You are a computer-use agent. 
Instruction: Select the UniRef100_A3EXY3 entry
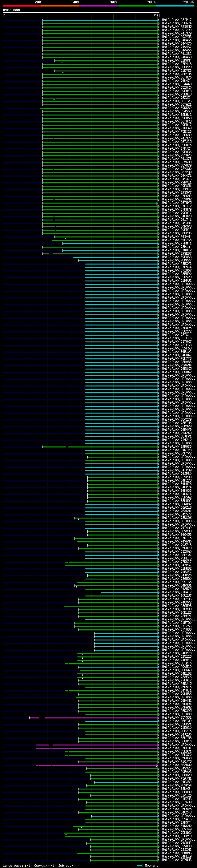[x=177, y=264]
